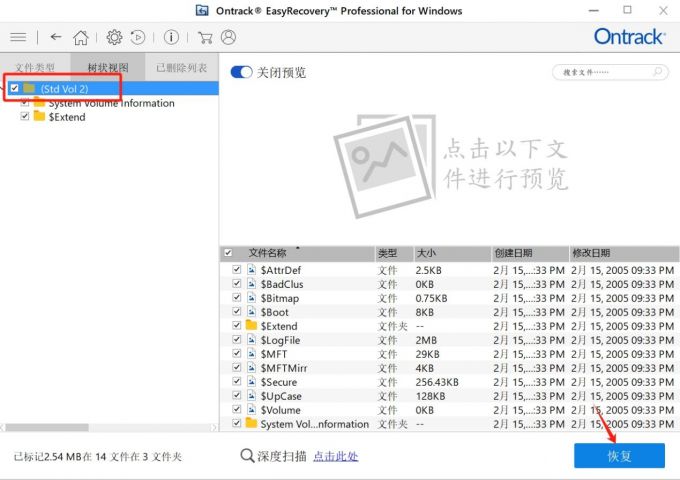Image resolution: width=680 pixels, height=480 pixels.
Task: Click the left scroll arrow of the tree scrollbar
Action: [3, 427]
